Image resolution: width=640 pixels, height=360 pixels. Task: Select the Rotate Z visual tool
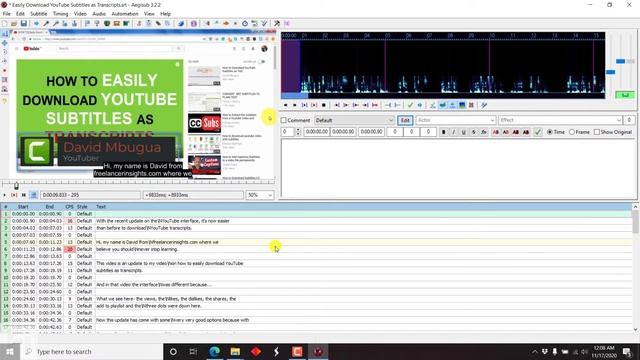pyautogui.click(x=4, y=52)
